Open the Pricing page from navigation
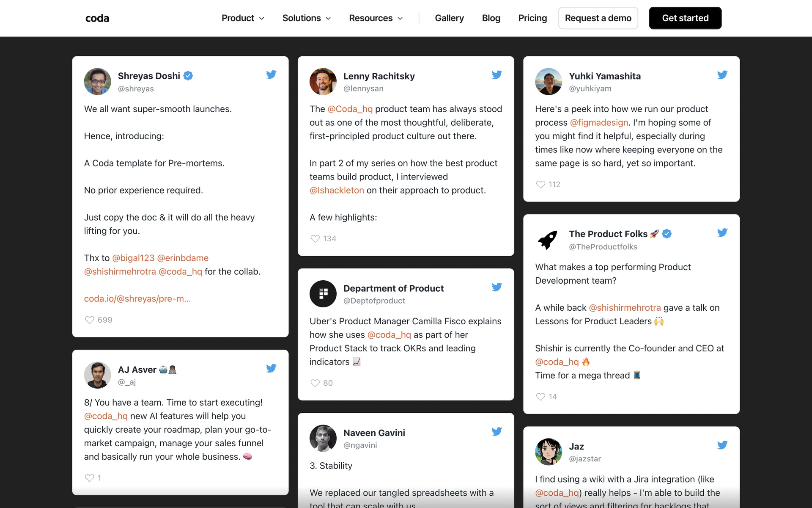The width and height of the screenshot is (812, 508). coord(532,18)
